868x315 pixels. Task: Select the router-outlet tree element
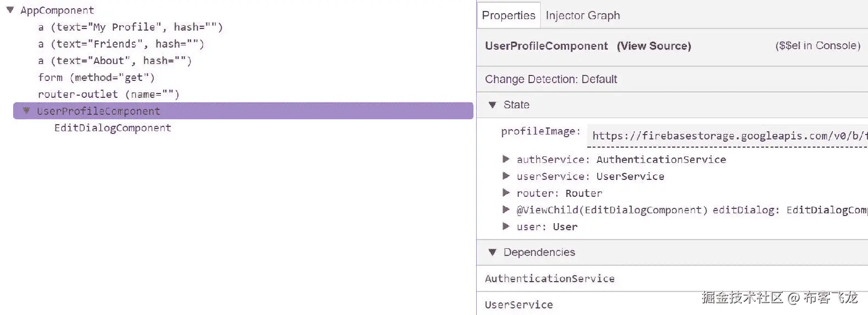[108, 94]
